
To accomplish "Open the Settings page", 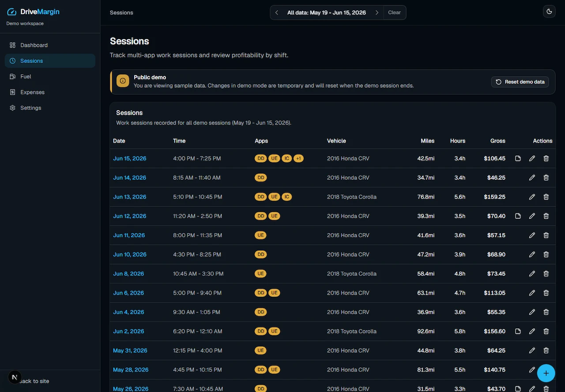I will pyautogui.click(x=50, y=108).
